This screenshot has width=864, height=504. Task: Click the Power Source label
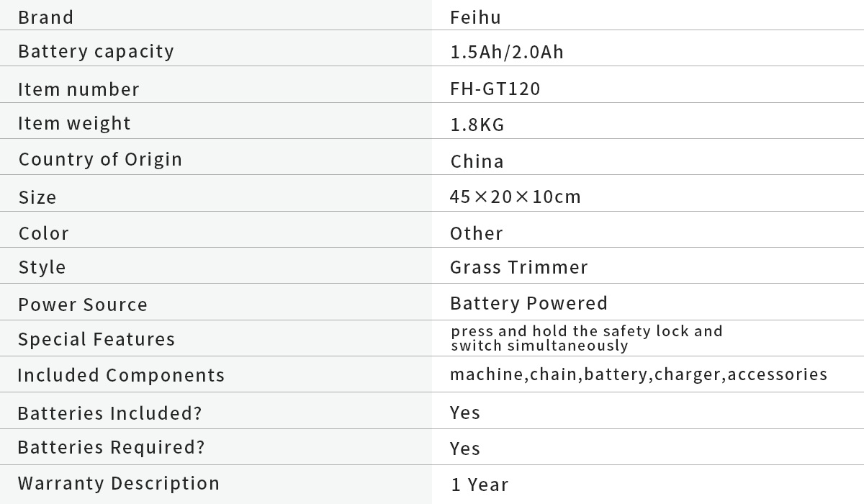(x=83, y=305)
